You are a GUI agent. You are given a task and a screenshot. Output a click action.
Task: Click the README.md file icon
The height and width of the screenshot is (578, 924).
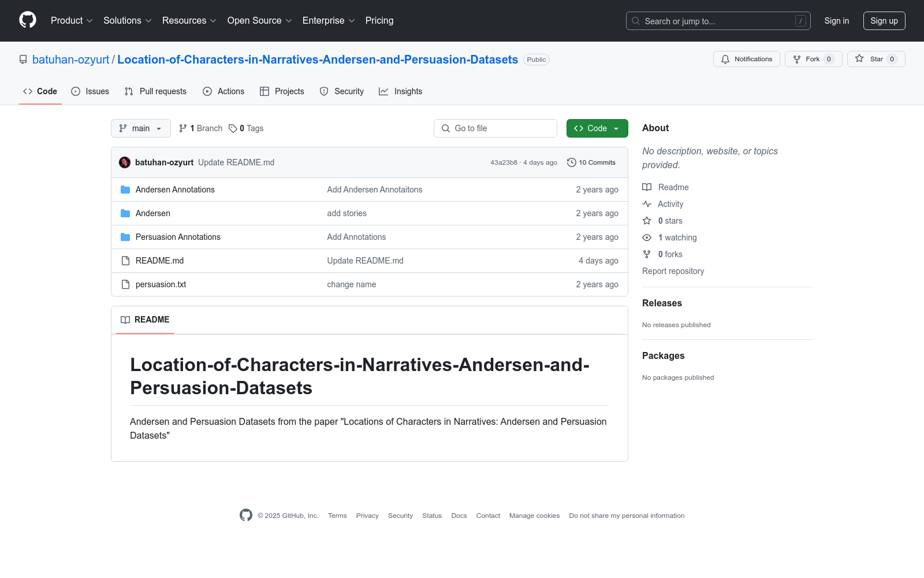pos(125,261)
